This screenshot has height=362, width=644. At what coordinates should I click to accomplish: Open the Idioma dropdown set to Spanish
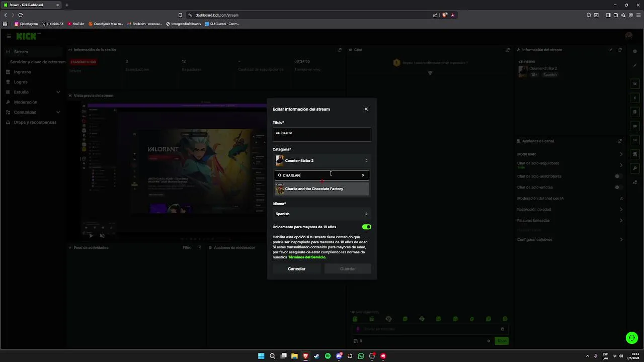tap(322, 214)
